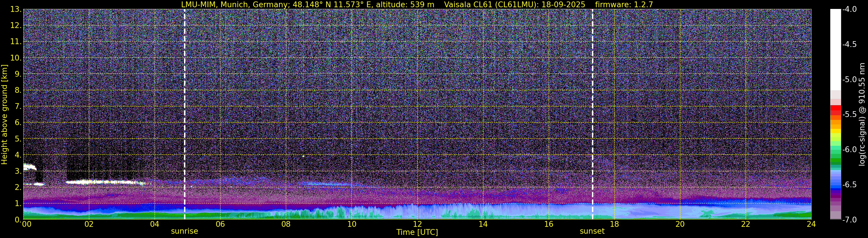The height and width of the screenshot is (238, 868).
Task: Pick the yellow band of the colorbar
Action: tap(836, 131)
